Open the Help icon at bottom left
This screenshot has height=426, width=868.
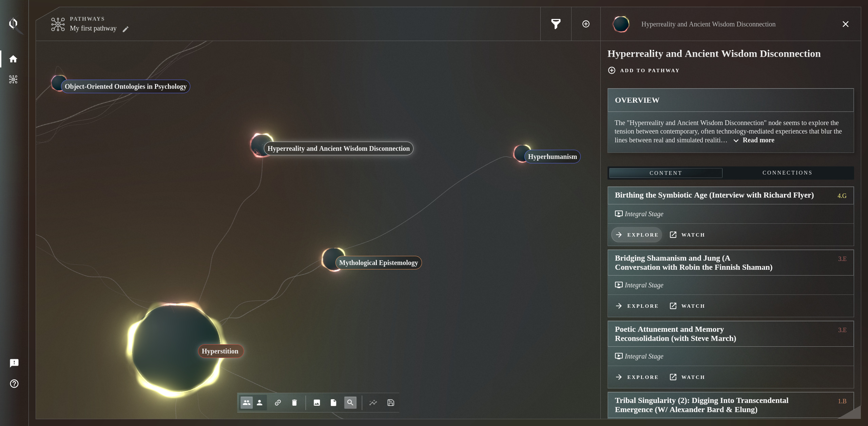click(x=14, y=383)
